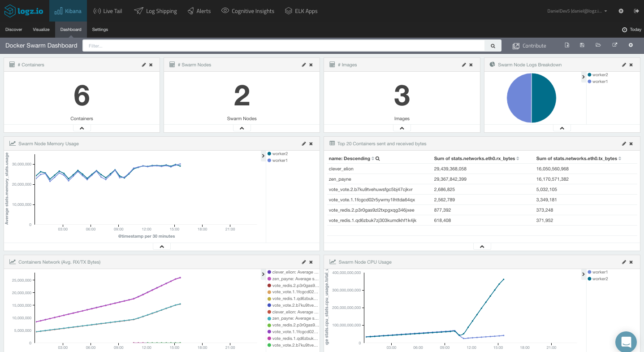Viewport: 644px width, 352px height.
Task: Switch to the Visualize tab
Action: coord(41,30)
